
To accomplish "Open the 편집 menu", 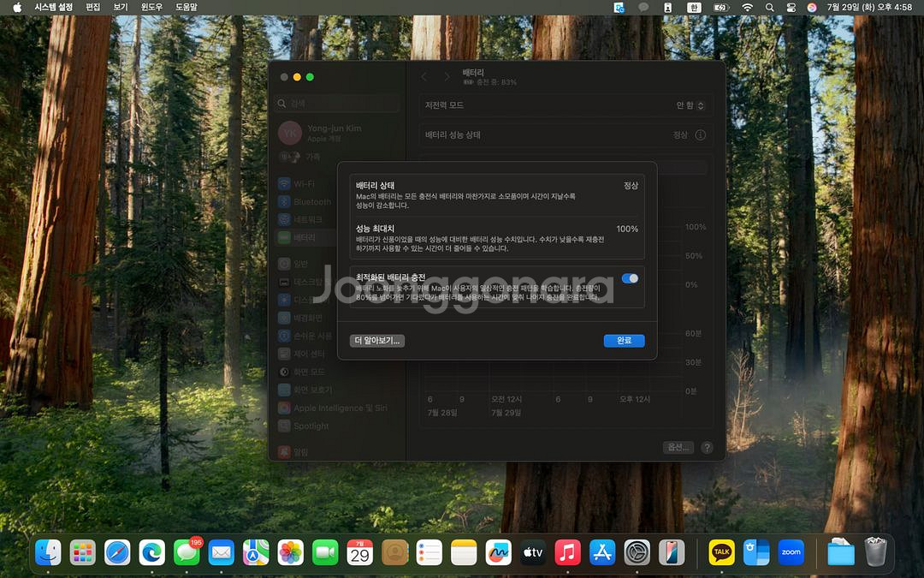I will [92, 7].
